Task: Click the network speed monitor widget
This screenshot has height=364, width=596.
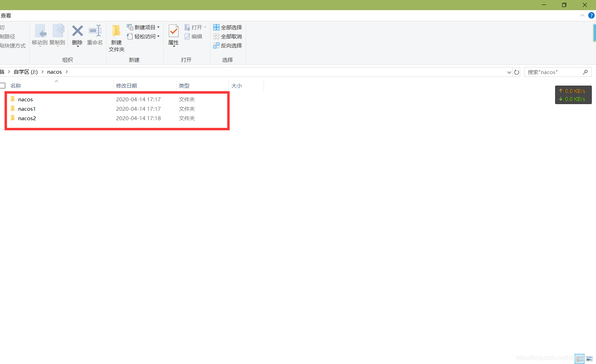Action: [573, 95]
